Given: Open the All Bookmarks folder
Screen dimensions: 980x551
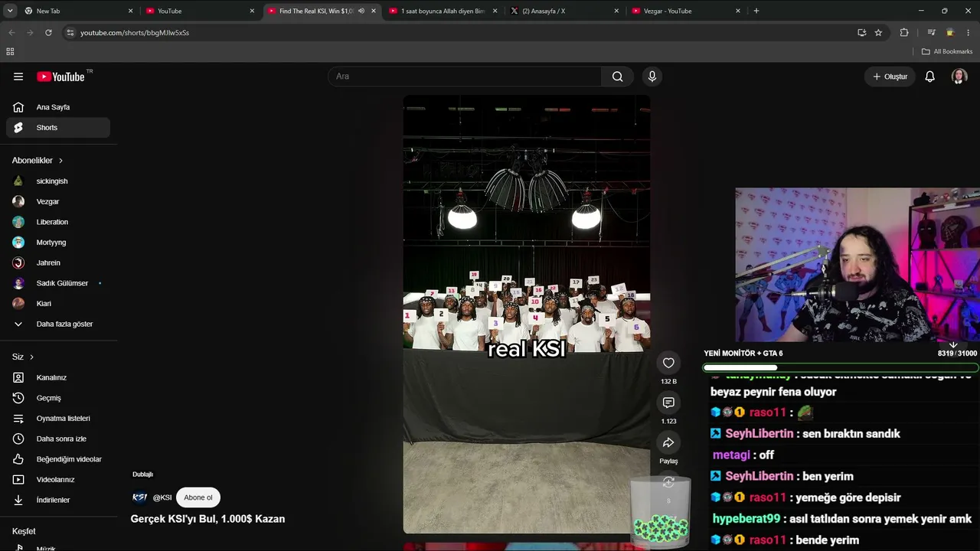Looking at the screenshot, I should 947,51.
